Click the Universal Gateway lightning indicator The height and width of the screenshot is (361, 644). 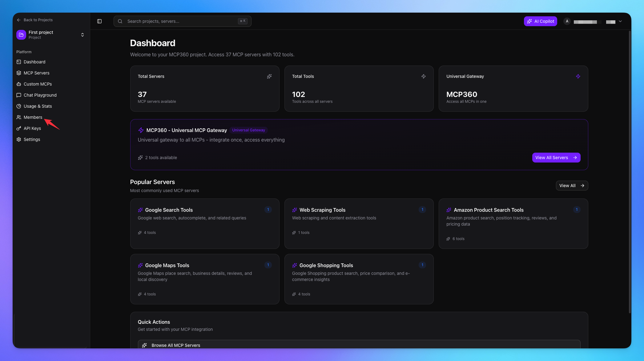coord(578,76)
